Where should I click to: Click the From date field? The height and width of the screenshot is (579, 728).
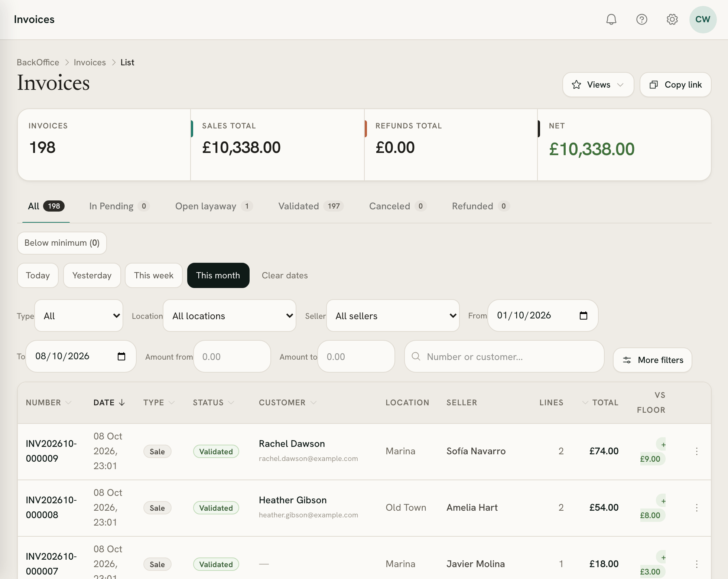[x=543, y=315]
